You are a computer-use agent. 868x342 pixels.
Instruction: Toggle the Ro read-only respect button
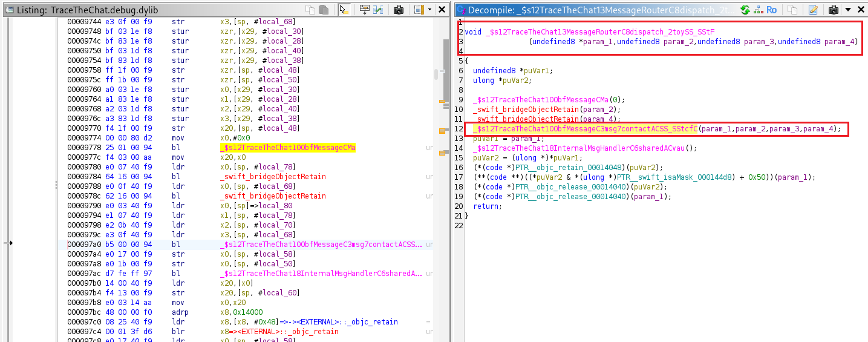click(x=772, y=10)
